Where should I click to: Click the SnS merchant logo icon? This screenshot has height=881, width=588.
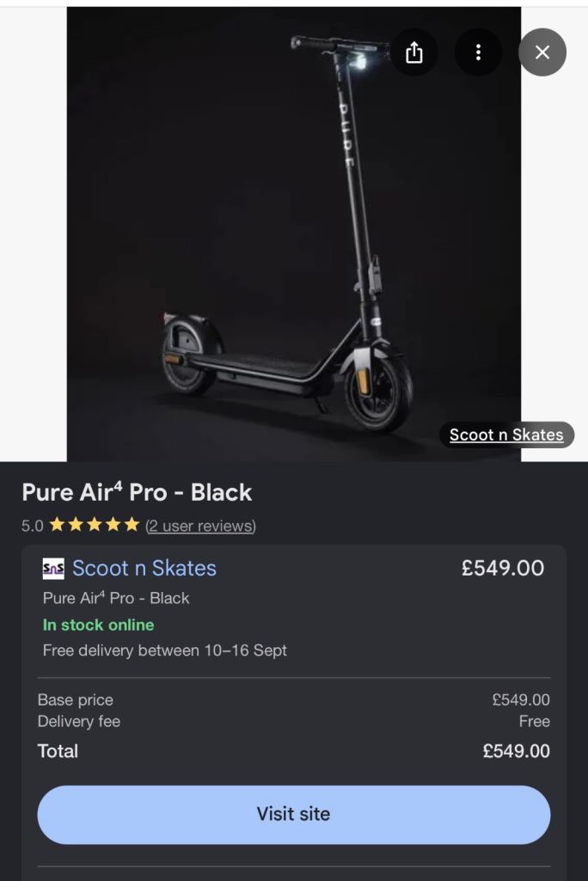pos(53,568)
